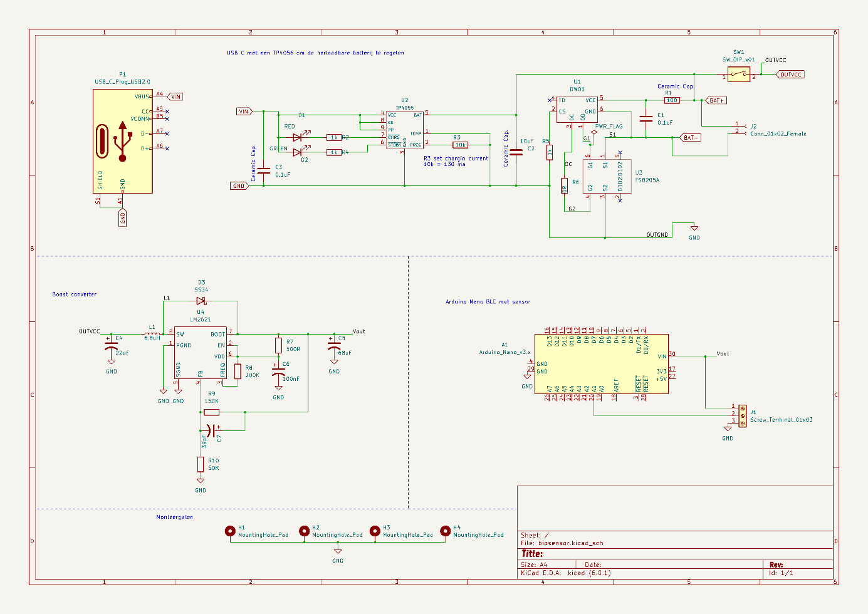Click the C1 0.1uF capacitor symbol
Image resolution: width=868 pixels, height=614 pixels.
coord(646,118)
